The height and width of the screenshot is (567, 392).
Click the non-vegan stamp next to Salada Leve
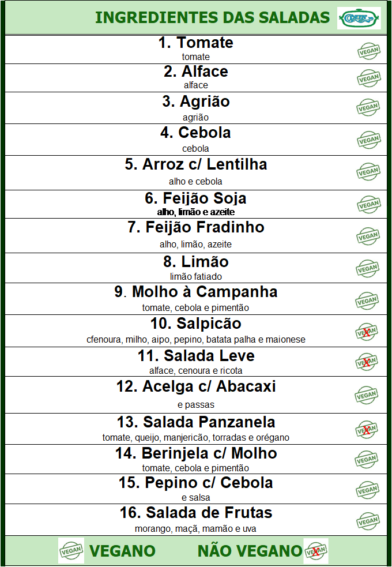367,362
